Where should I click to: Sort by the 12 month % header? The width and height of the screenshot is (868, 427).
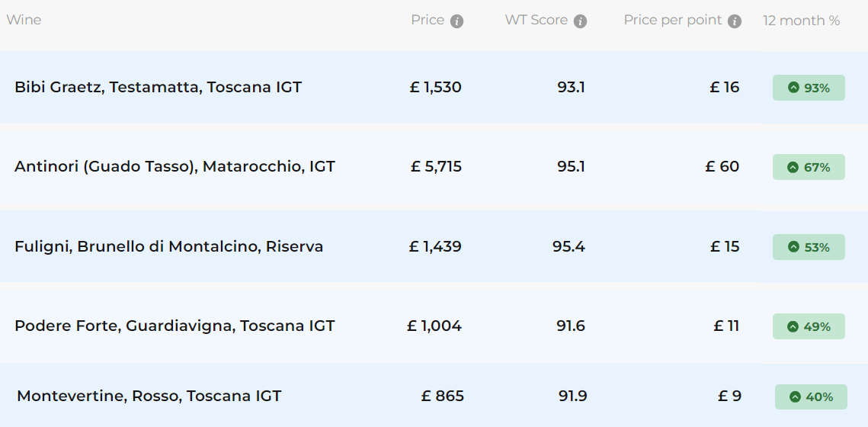click(x=801, y=21)
